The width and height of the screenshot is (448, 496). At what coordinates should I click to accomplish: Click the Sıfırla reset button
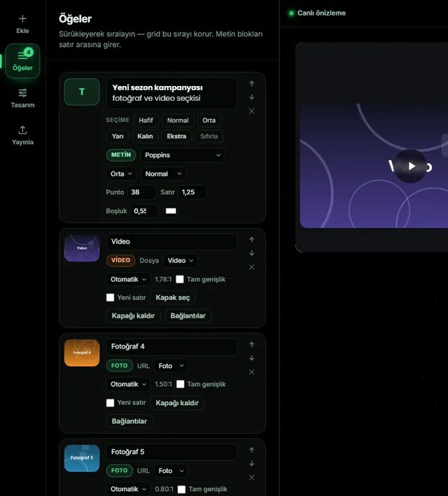pos(209,136)
